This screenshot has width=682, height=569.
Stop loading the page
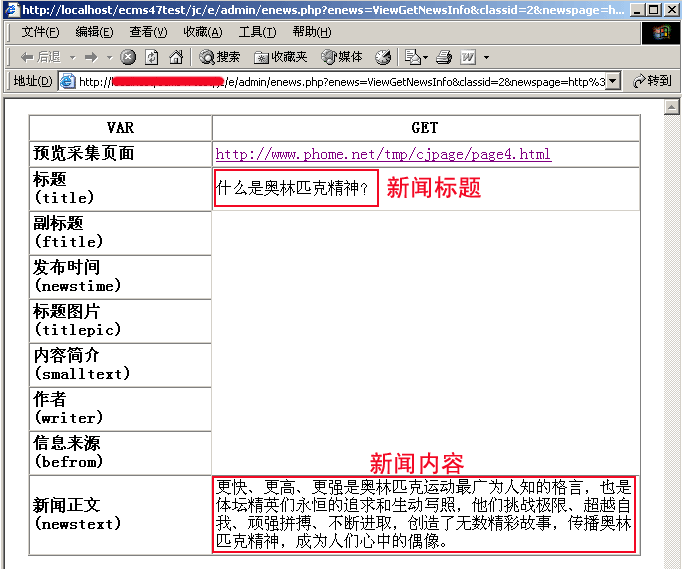(128, 57)
